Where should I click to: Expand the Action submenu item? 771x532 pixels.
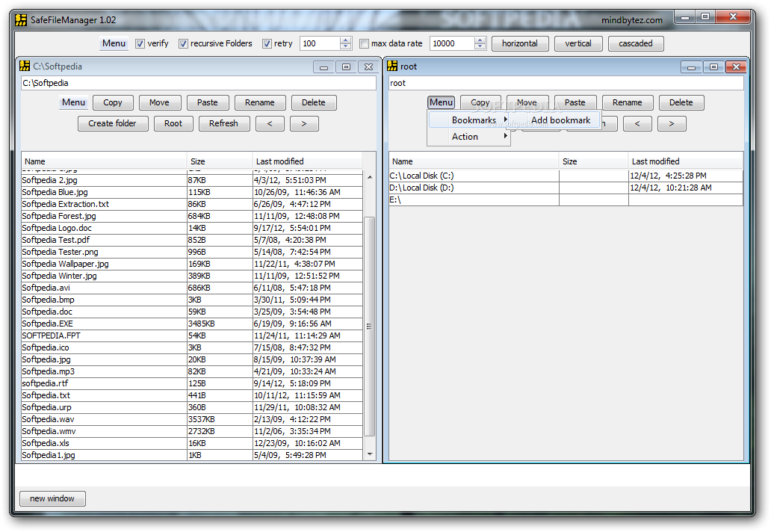pos(468,137)
